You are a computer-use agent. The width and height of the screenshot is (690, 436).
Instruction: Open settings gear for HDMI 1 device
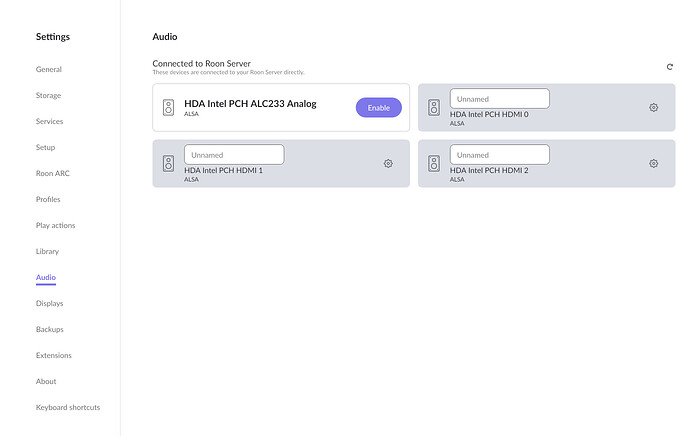coord(388,163)
